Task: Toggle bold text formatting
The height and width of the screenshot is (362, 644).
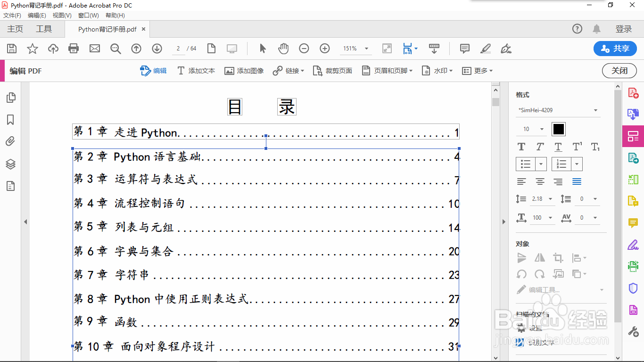Action: point(521,147)
